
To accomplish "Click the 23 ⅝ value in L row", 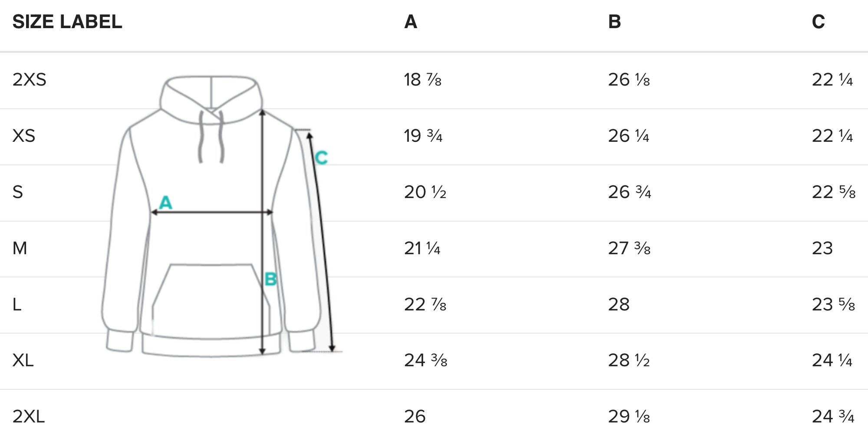I will click(834, 304).
